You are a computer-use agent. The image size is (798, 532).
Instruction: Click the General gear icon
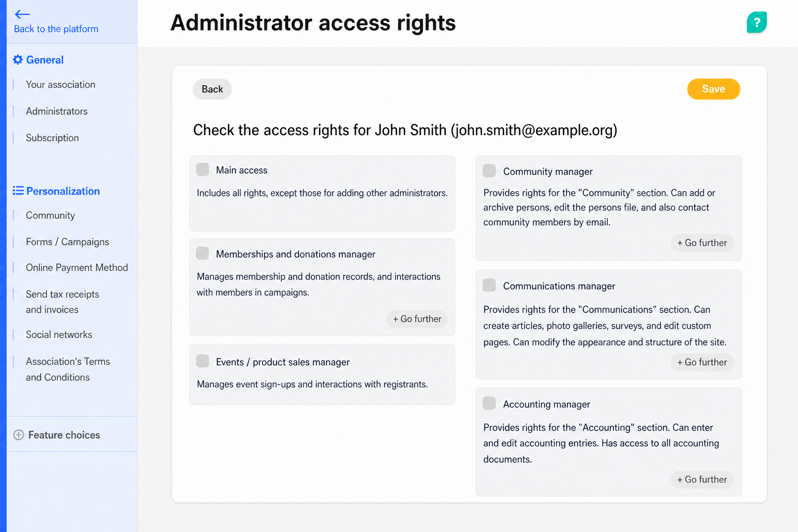18,60
